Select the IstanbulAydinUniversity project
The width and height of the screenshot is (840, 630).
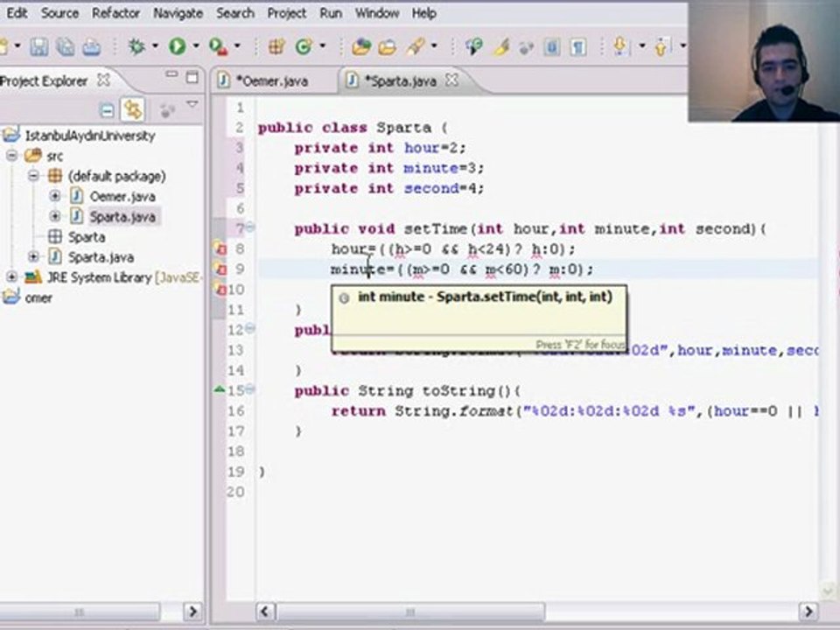coord(90,136)
